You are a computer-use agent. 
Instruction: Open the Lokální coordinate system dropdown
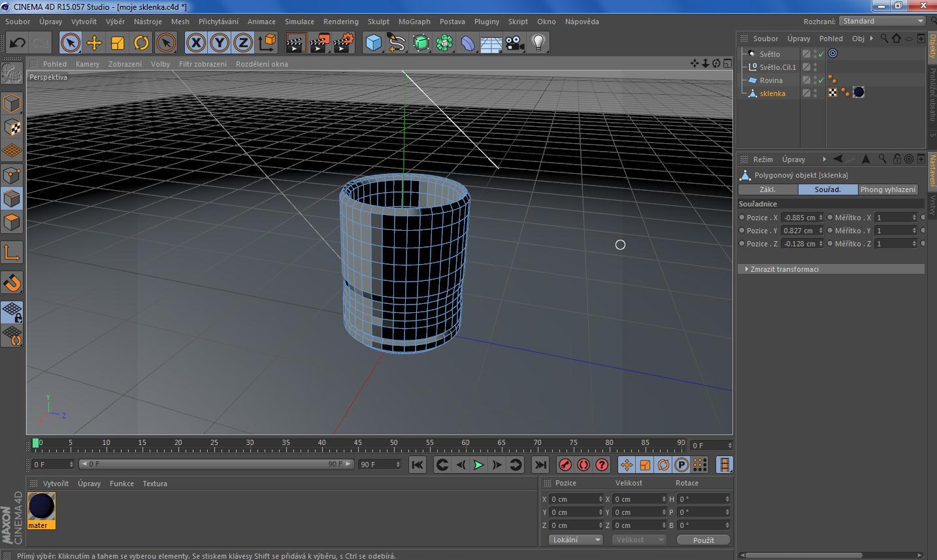pos(576,540)
